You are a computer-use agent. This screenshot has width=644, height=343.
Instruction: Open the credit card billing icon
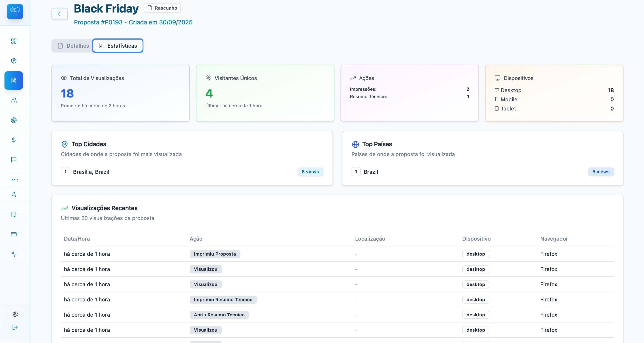(x=14, y=234)
